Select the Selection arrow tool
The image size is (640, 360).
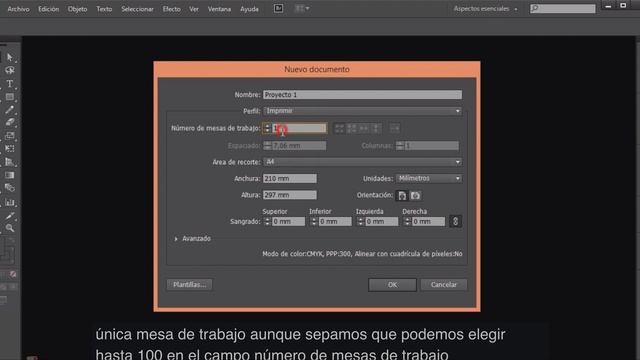(x=10, y=58)
